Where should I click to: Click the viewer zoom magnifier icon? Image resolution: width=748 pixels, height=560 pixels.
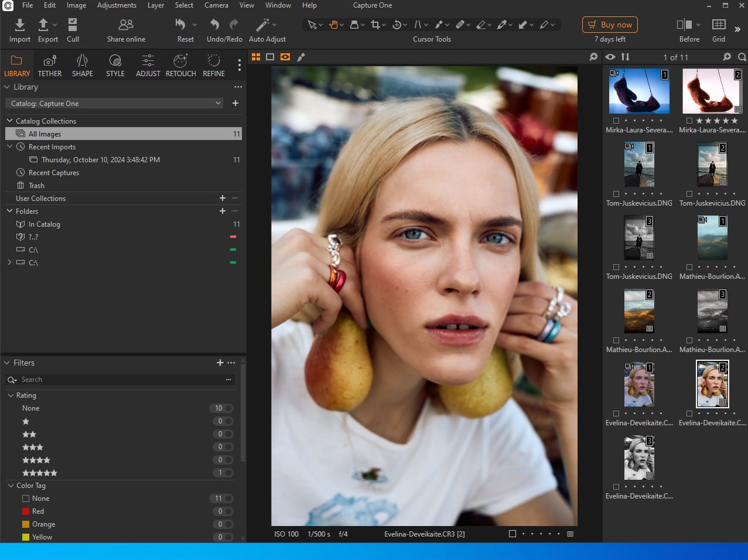(593, 57)
